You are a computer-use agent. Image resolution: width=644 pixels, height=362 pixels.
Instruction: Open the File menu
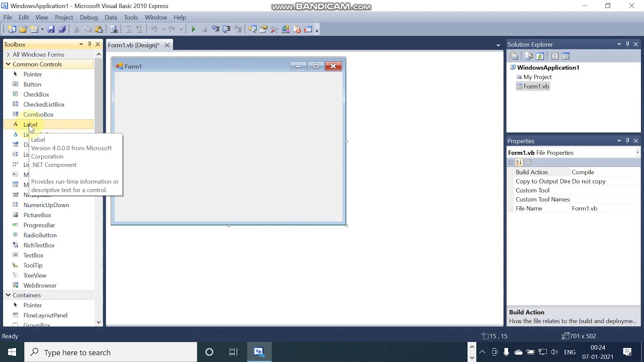8,17
